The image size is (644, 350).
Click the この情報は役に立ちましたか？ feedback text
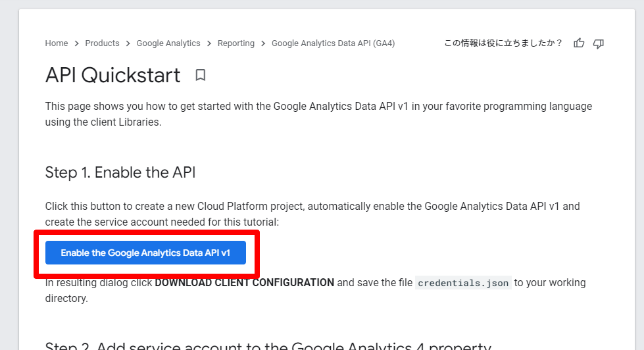504,43
